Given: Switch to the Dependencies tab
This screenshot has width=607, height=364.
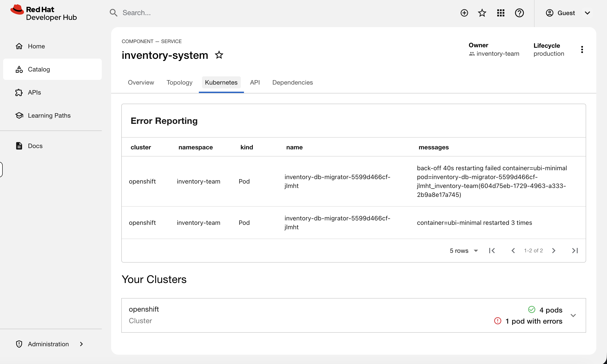Looking at the screenshot, I should pos(292,82).
